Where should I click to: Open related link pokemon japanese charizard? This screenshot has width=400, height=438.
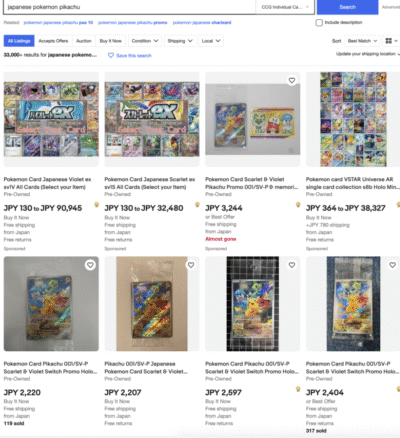coord(202,23)
